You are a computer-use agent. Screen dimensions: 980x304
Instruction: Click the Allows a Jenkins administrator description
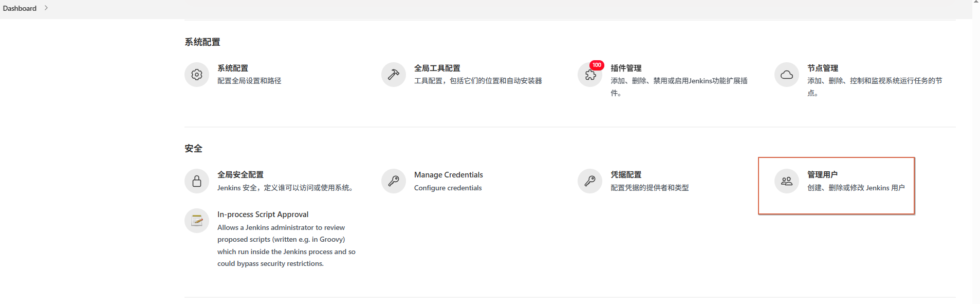(x=286, y=245)
